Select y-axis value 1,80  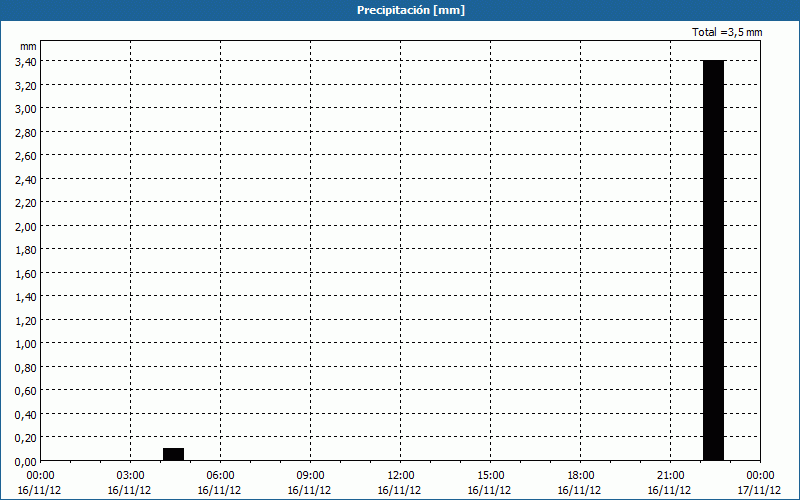(x=26, y=251)
